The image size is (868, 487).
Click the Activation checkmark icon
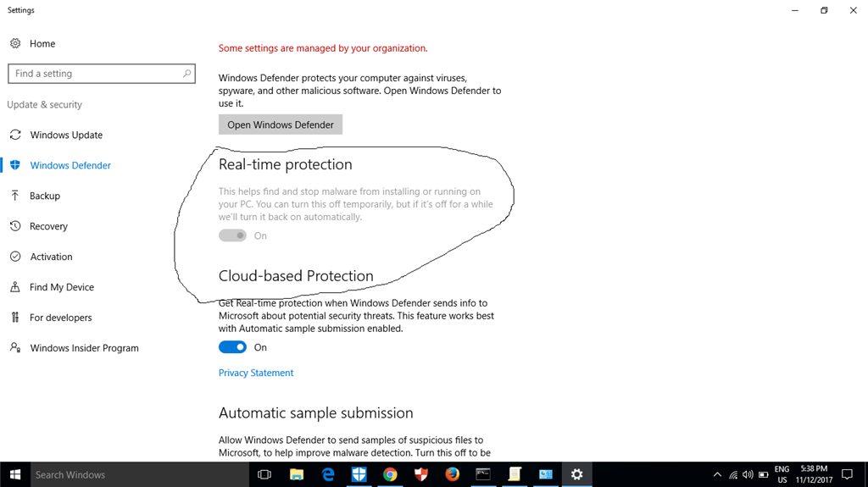pos(15,257)
